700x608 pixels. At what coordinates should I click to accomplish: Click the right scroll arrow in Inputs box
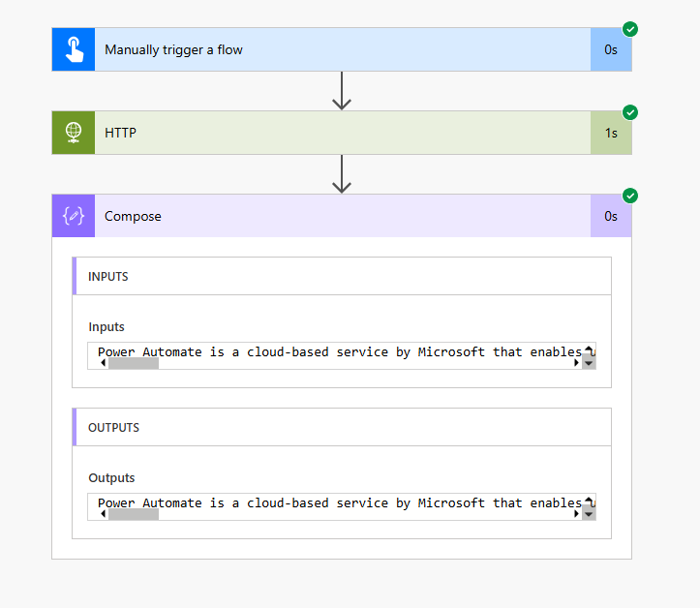pyautogui.click(x=577, y=363)
